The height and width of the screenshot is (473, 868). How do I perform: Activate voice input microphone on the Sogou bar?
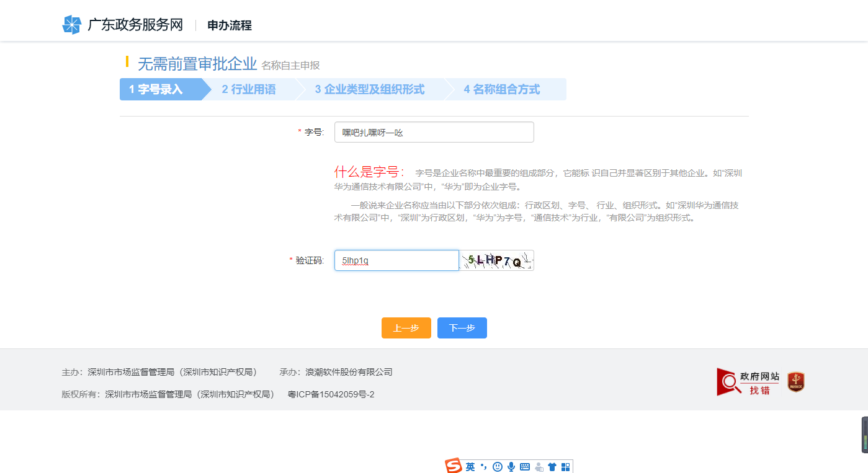pos(511,466)
